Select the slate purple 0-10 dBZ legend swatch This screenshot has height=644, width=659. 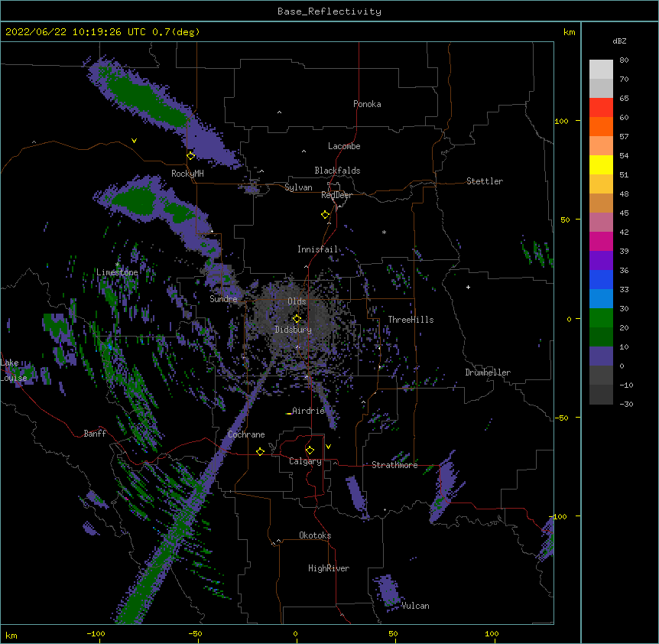tap(601, 356)
